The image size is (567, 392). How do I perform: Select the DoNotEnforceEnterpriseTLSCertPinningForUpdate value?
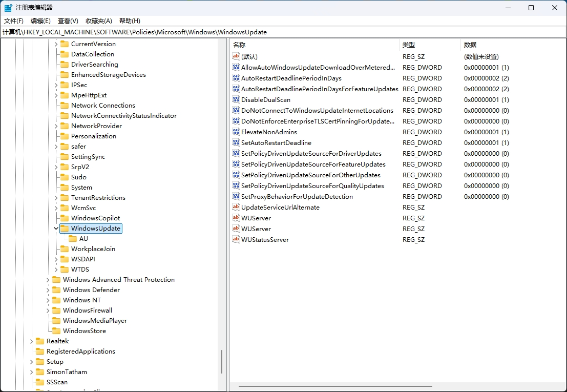point(318,121)
